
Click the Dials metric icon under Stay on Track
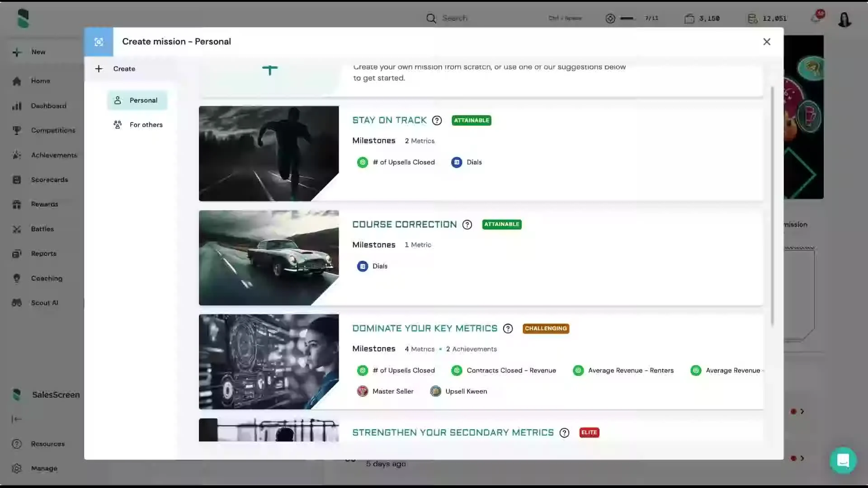coord(457,162)
